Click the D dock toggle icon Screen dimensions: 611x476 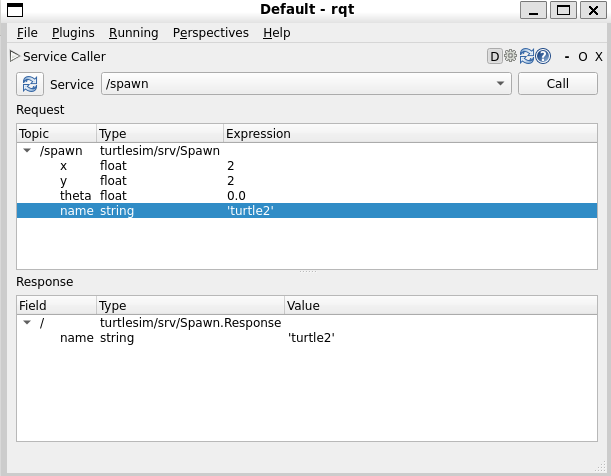495,57
